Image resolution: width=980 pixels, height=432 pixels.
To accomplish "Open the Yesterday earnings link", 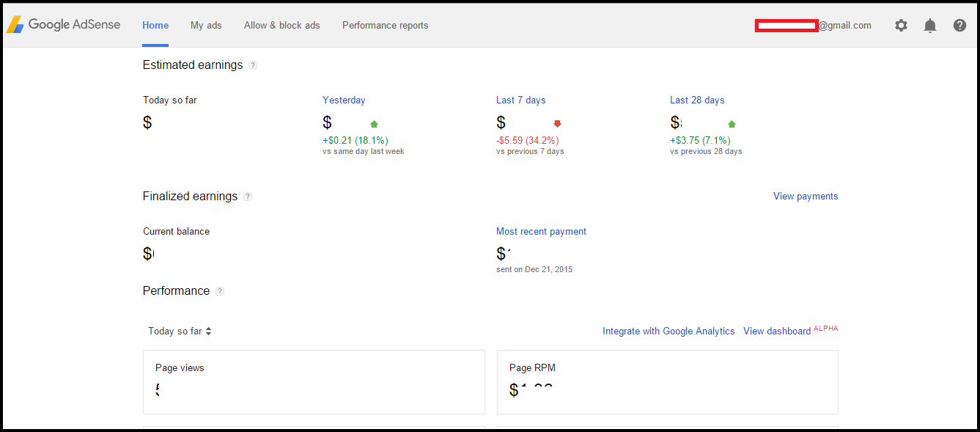I will (344, 100).
